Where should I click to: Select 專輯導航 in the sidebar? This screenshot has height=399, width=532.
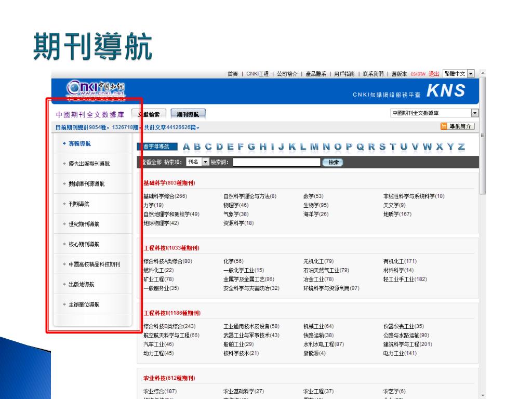[79, 143]
